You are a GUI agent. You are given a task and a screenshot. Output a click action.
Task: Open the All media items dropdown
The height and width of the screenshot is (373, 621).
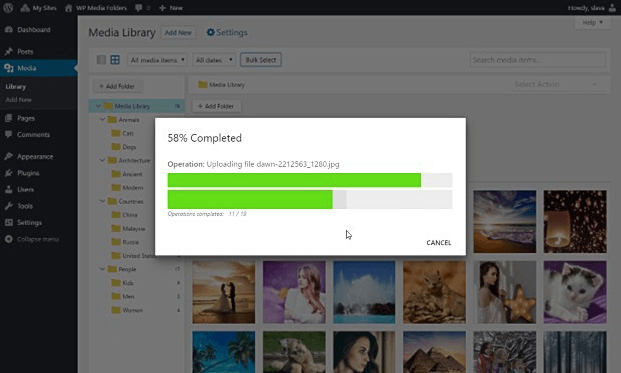coord(157,60)
